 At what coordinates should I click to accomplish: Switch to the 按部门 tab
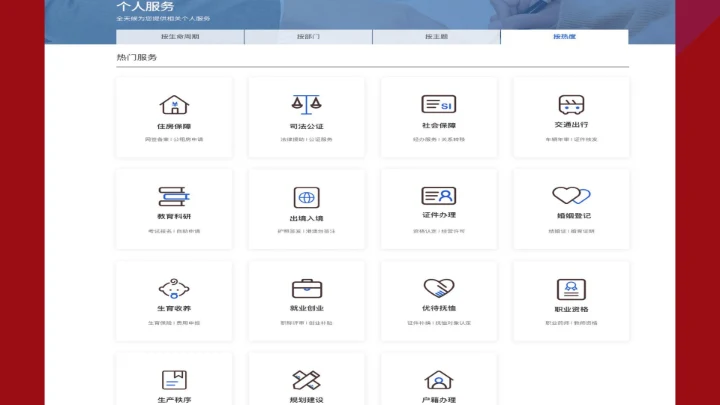pyautogui.click(x=308, y=37)
